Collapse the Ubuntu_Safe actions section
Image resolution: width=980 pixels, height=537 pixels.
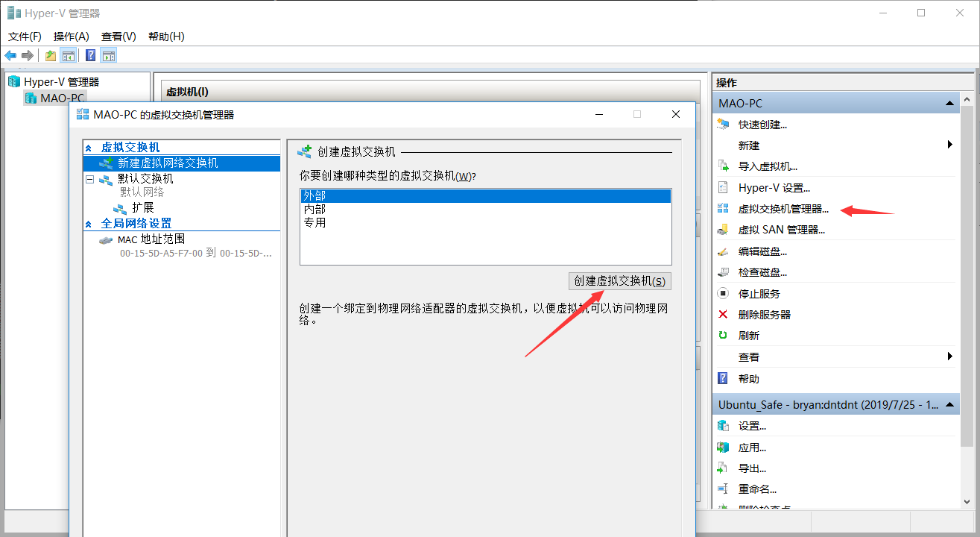pyautogui.click(x=949, y=404)
